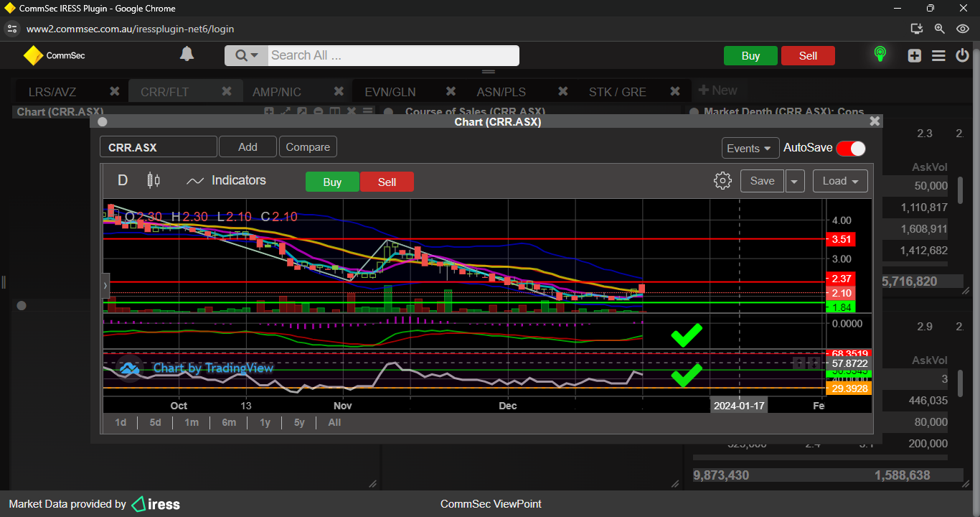
Task: Close the LRS/AVZ tab
Action: pyautogui.click(x=114, y=91)
